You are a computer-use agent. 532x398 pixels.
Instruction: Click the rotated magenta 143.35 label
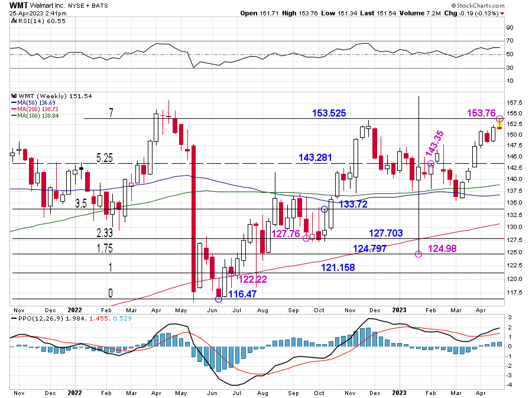click(434, 143)
